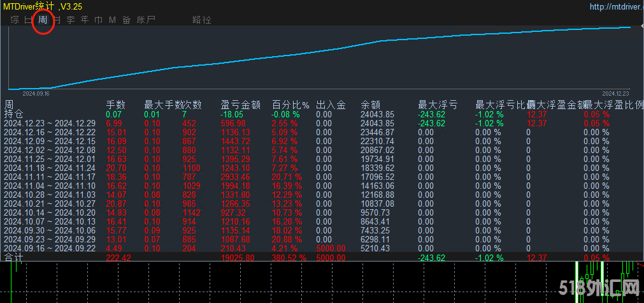
Task: Click the 合计 total row label
Action: coord(13,257)
